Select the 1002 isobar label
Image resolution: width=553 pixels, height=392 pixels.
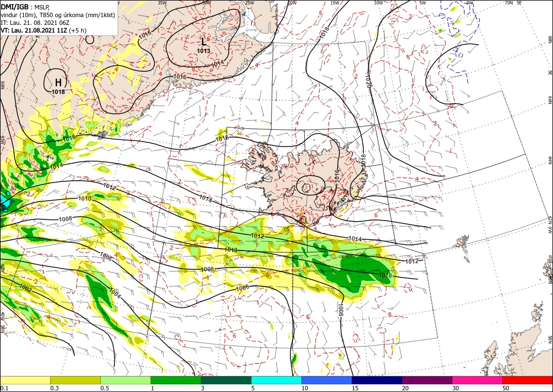(x=25, y=289)
